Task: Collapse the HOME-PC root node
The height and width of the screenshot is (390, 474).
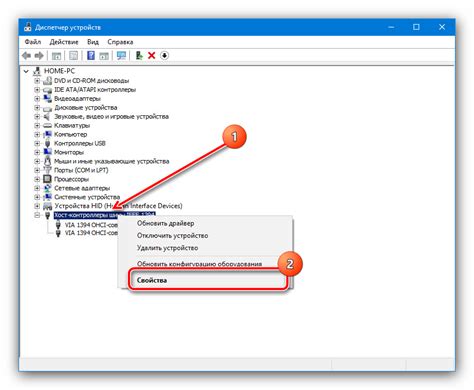Action: tap(26, 71)
